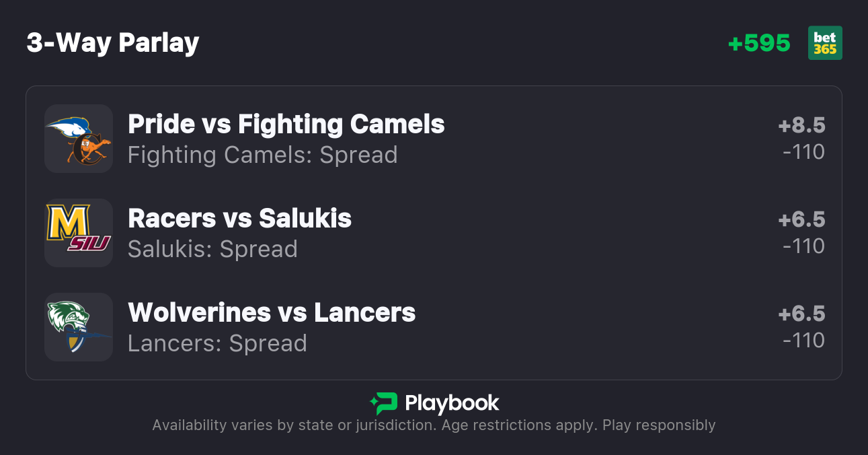This screenshot has height=455, width=868.
Task: Select Salukis: Spread bet label
Action: point(212,249)
